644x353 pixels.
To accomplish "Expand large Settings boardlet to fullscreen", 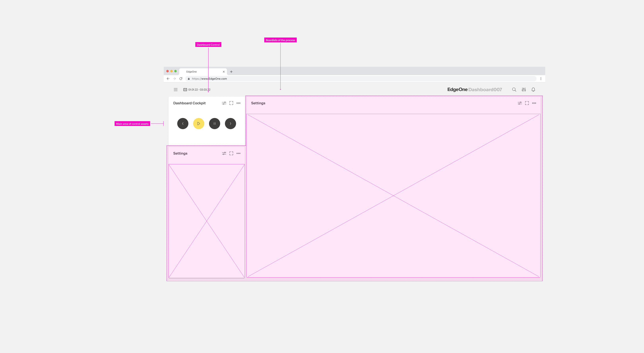I will click(527, 103).
